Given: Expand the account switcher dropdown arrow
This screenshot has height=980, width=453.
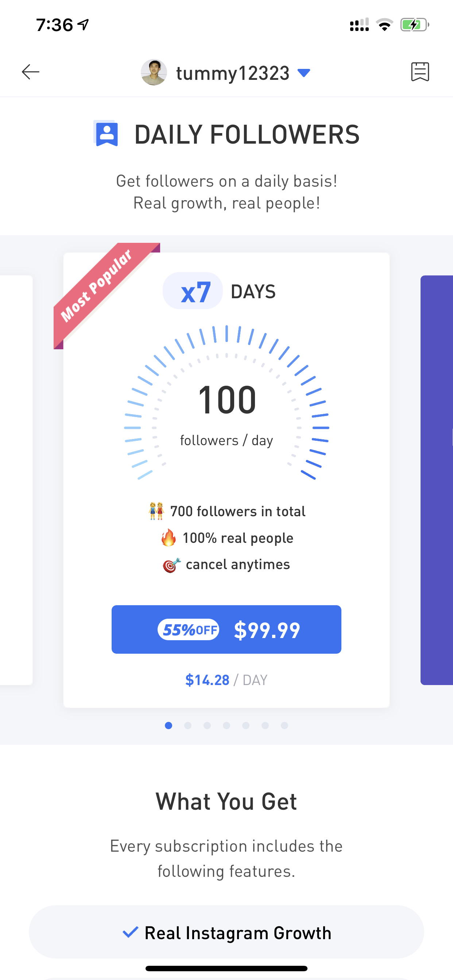Looking at the screenshot, I should pos(304,73).
